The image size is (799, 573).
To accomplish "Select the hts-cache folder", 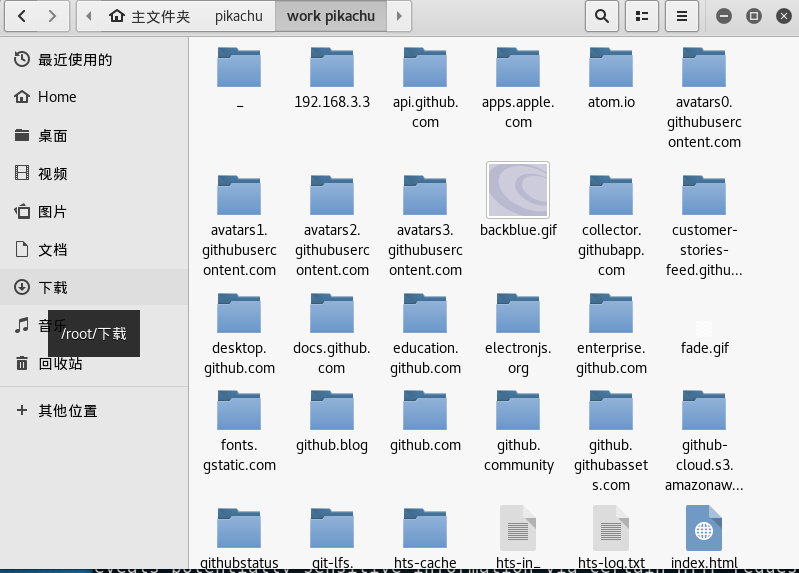I will [x=425, y=538].
